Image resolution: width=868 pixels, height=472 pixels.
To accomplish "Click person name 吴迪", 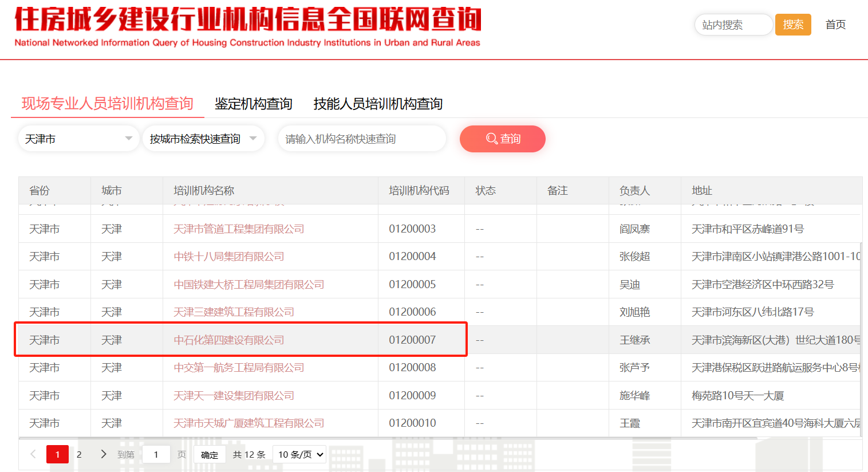I will tap(630, 285).
